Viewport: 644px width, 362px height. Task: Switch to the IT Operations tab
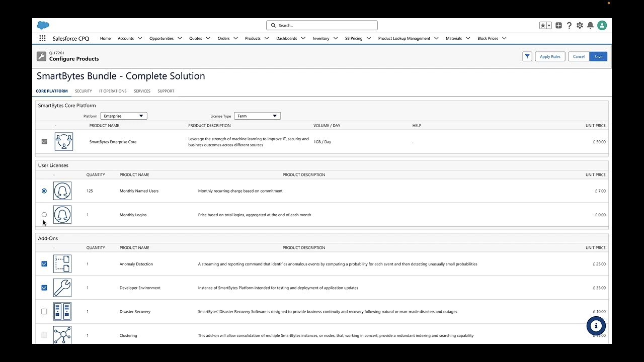[113, 91]
